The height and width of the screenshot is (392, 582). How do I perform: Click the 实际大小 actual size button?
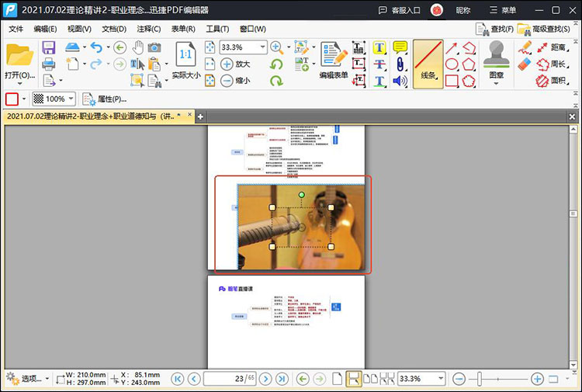click(186, 61)
